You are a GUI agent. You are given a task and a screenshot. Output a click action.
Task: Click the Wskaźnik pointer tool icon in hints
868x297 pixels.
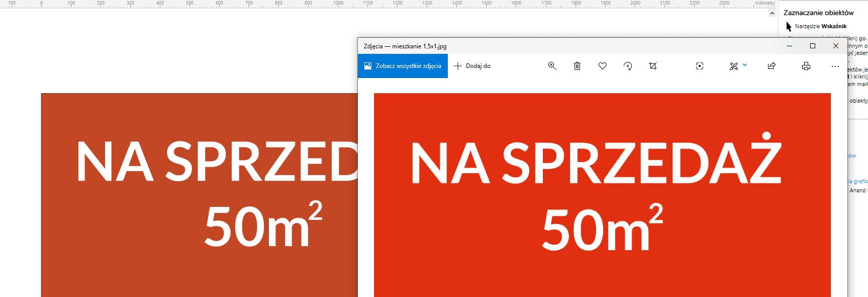(789, 27)
